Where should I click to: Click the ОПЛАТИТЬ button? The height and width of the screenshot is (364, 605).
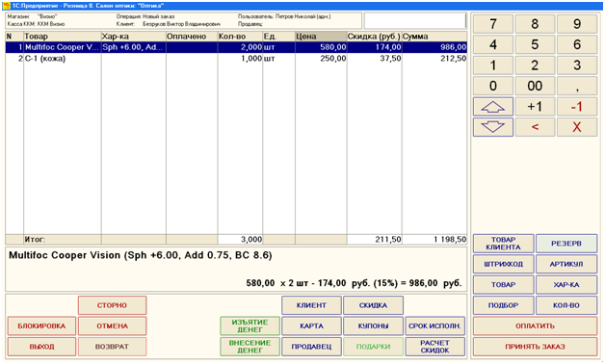click(535, 326)
